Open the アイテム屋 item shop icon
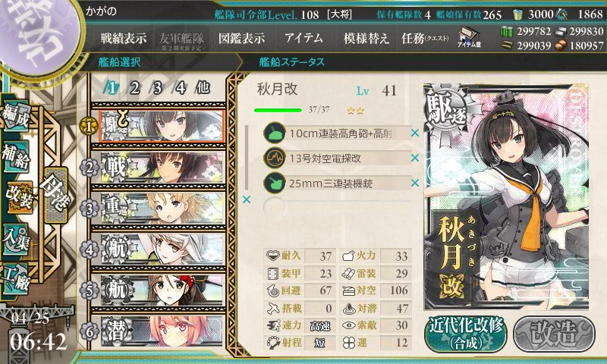Image resolution: width=607 pixels, height=364 pixels. click(469, 37)
